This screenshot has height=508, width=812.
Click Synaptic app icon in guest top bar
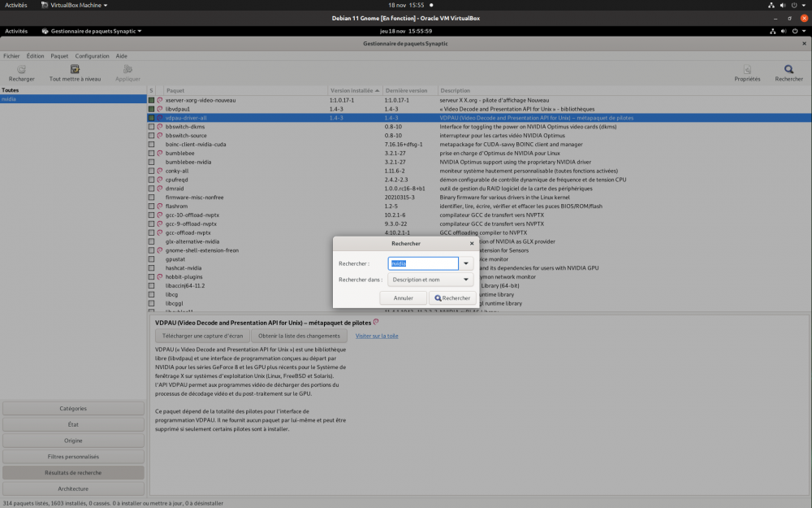click(45, 31)
